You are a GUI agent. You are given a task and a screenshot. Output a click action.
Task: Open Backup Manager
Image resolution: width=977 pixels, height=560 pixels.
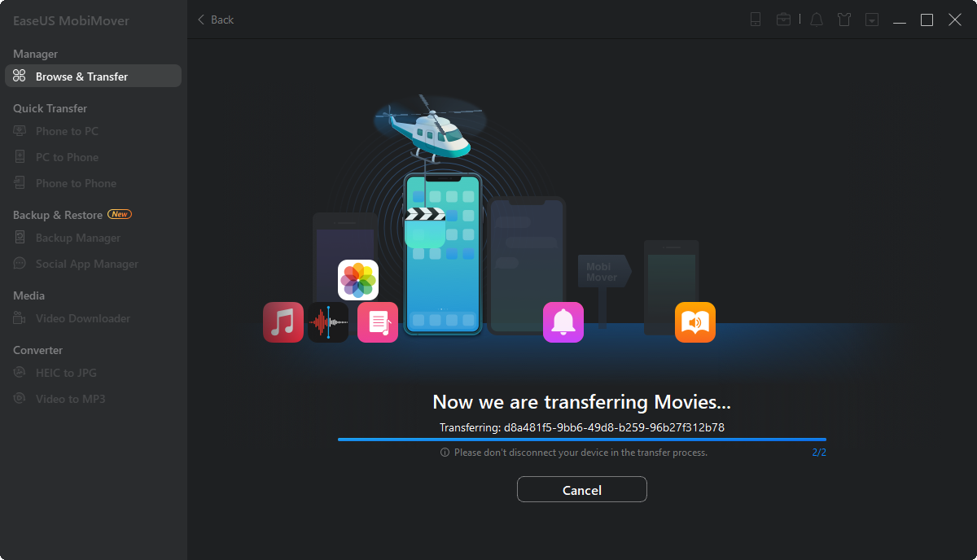point(77,238)
